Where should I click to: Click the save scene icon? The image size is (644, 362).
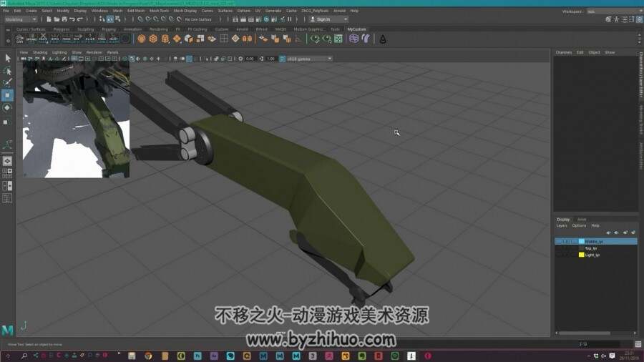[64, 19]
